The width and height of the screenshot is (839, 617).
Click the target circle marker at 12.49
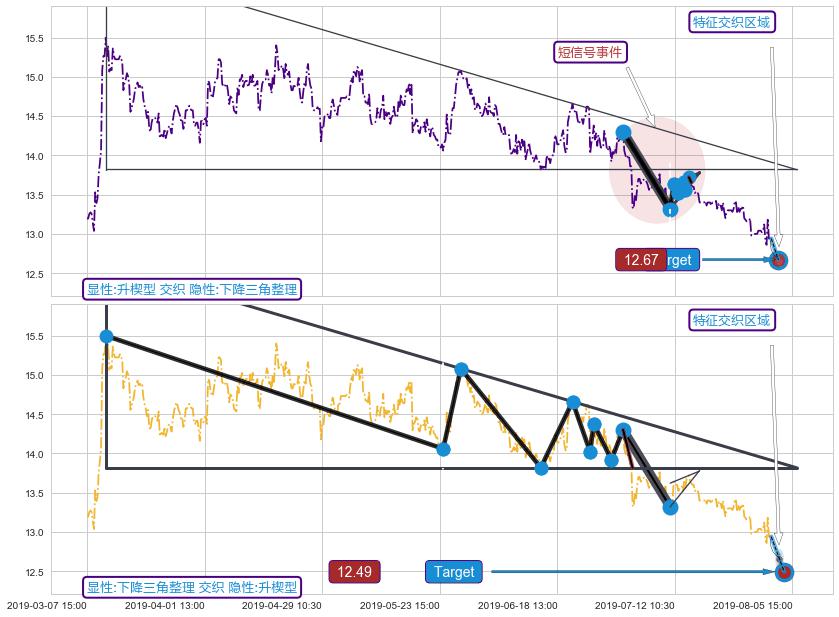(x=784, y=572)
